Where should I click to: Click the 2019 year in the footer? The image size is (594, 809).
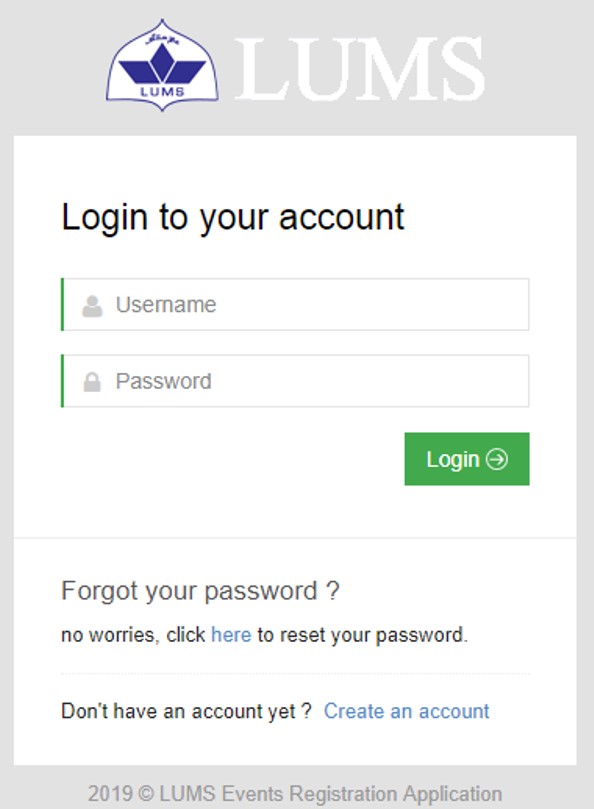click(110, 794)
